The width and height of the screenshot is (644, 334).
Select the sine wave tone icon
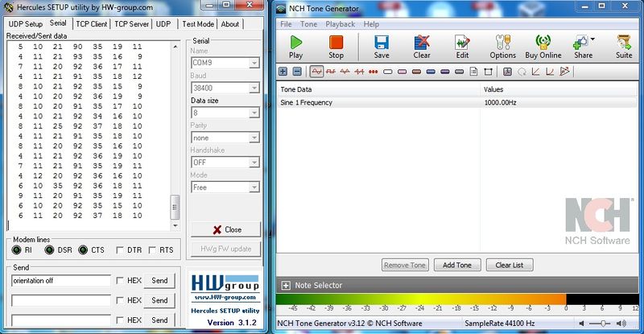pyautogui.click(x=316, y=72)
